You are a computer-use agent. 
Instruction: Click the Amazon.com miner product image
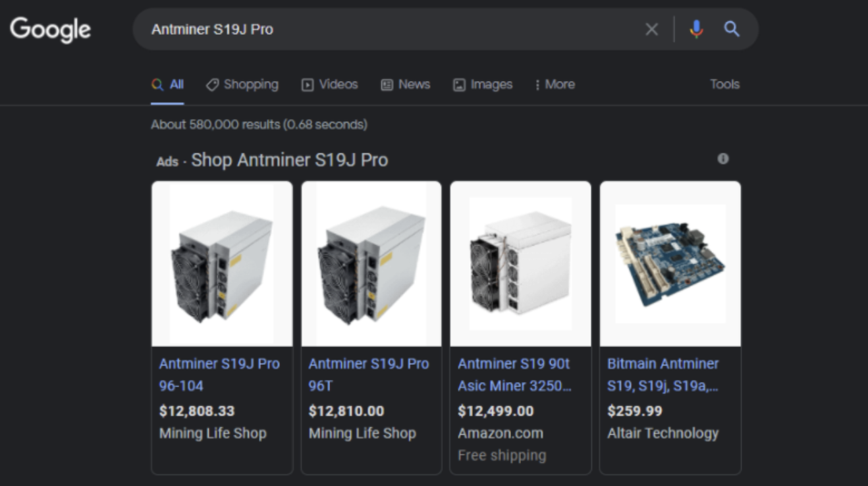tap(520, 263)
